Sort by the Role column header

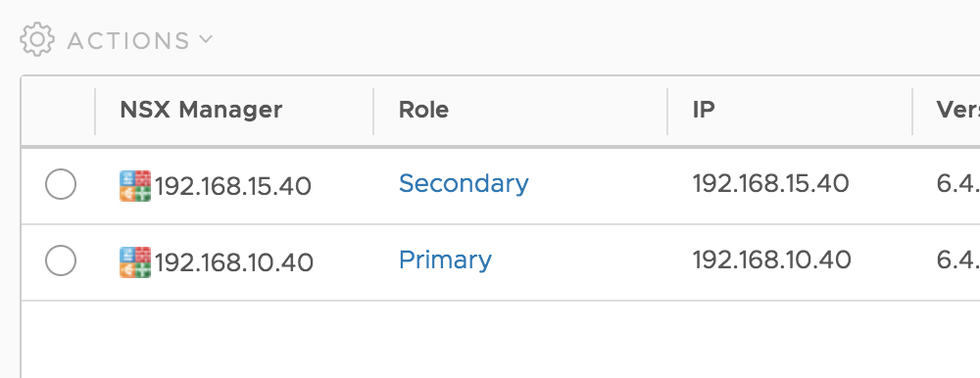pos(423,110)
